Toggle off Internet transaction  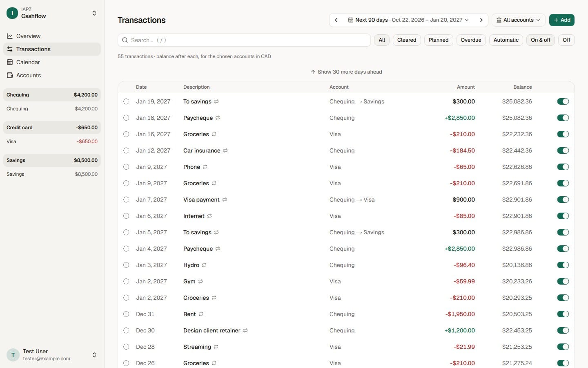(x=563, y=216)
